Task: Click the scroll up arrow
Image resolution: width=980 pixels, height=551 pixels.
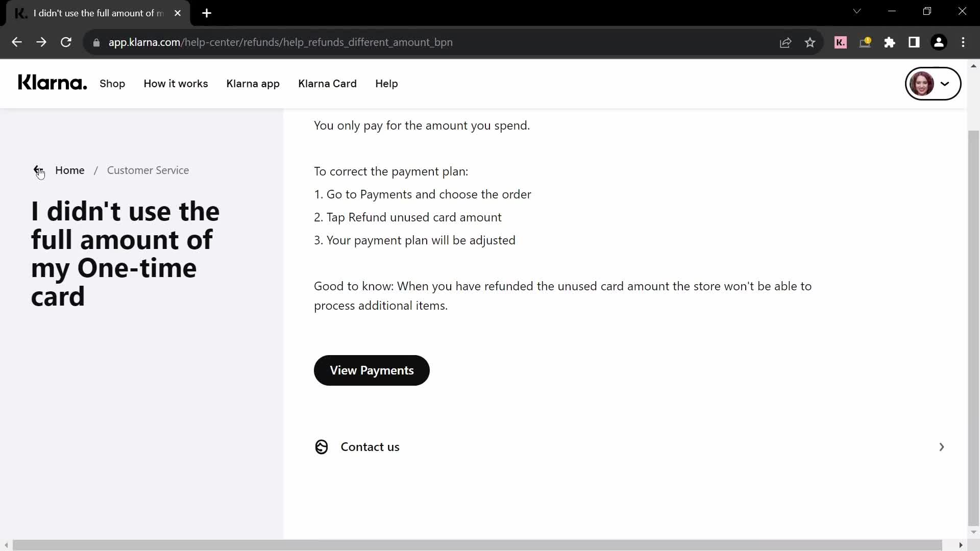Action: pyautogui.click(x=973, y=66)
